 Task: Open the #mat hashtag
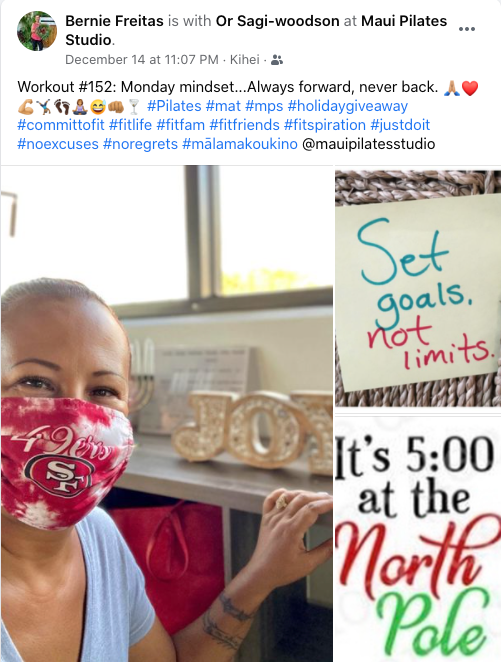(223, 106)
